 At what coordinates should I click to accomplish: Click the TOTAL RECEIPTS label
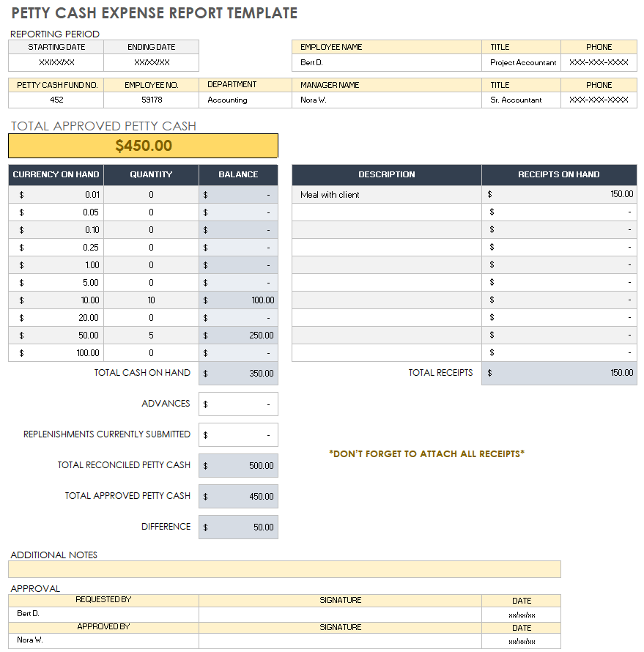tap(441, 373)
